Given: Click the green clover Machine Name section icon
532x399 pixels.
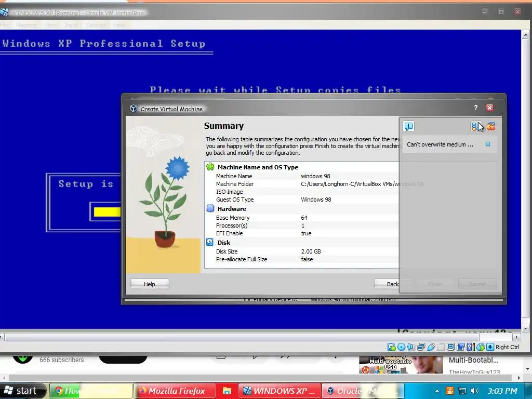Looking at the screenshot, I should pos(210,167).
